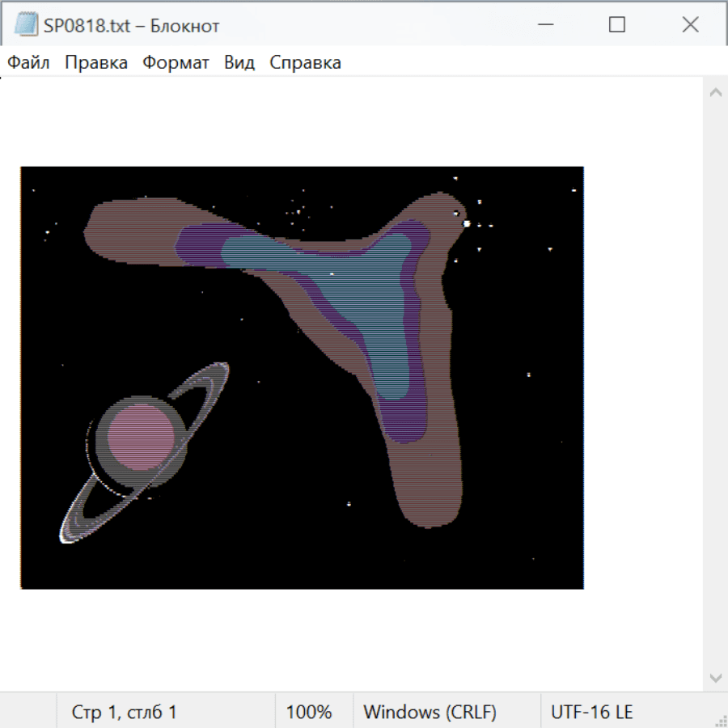This screenshot has width=728, height=728.
Task: Click the Notepad icon in title bar
Action: [26, 25]
